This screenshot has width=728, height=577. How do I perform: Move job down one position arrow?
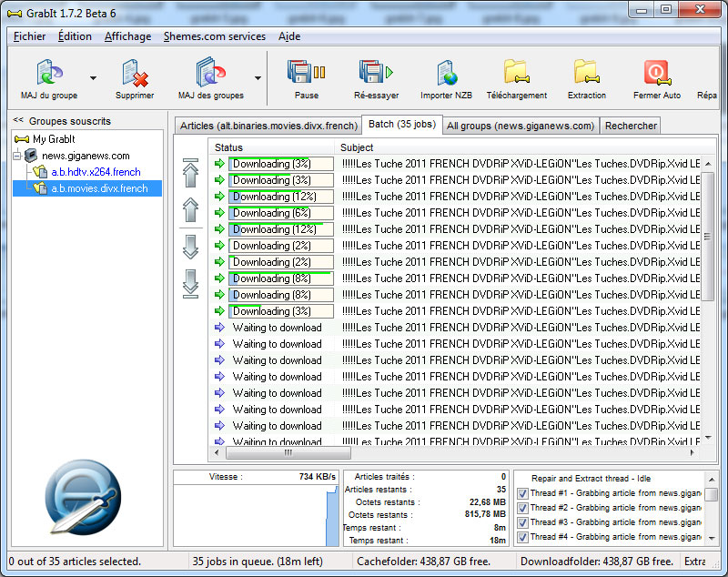(x=190, y=247)
